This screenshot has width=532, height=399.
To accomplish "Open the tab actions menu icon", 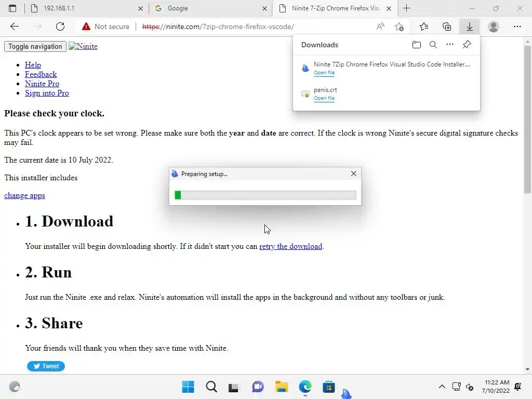I will (x=12, y=8).
